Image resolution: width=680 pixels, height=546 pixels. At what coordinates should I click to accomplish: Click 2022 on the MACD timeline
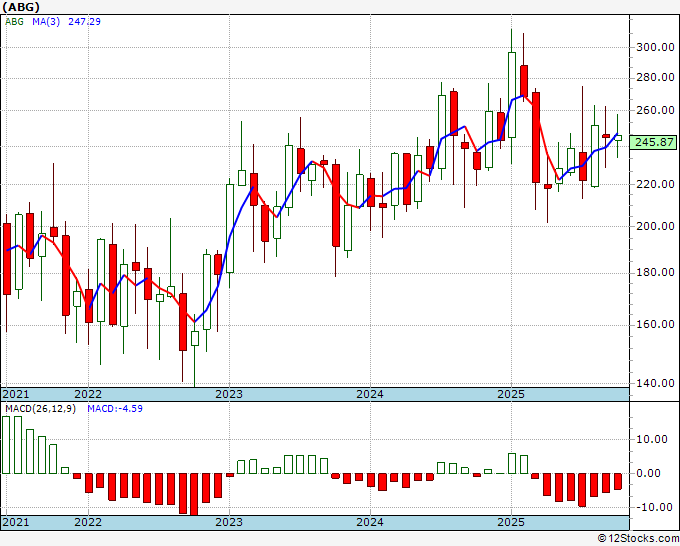click(88, 522)
